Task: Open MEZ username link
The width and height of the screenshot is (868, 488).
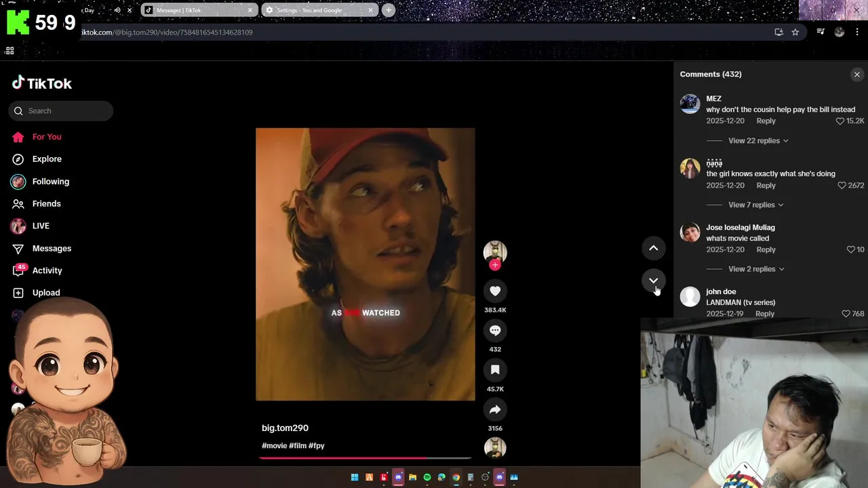Action: tap(713, 98)
